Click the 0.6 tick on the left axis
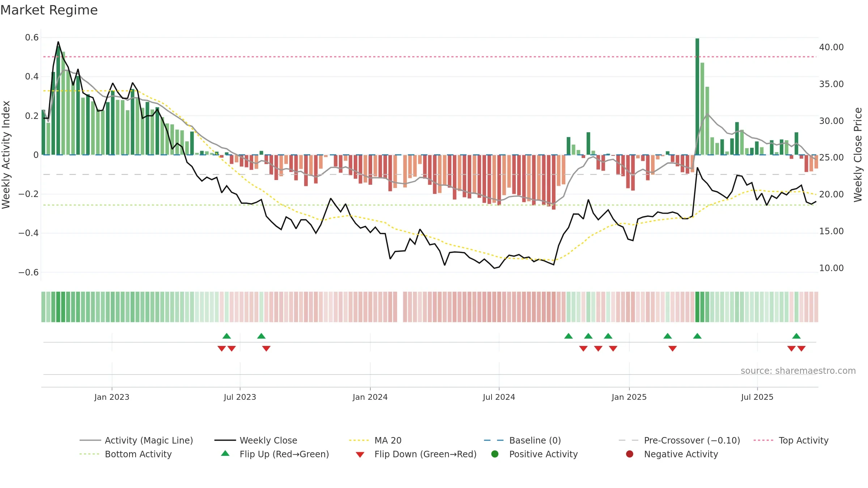The width and height of the screenshot is (868, 488). click(x=32, y=38)
